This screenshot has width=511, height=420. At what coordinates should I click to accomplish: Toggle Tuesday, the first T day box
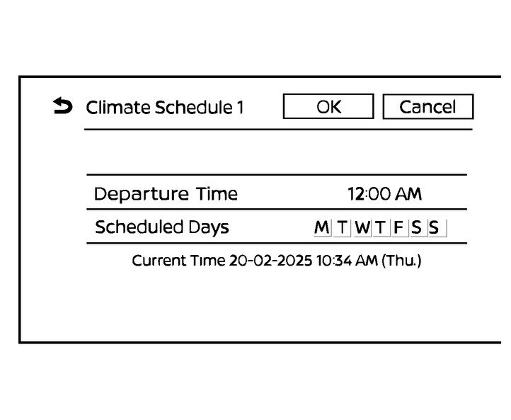pos(343,227)
